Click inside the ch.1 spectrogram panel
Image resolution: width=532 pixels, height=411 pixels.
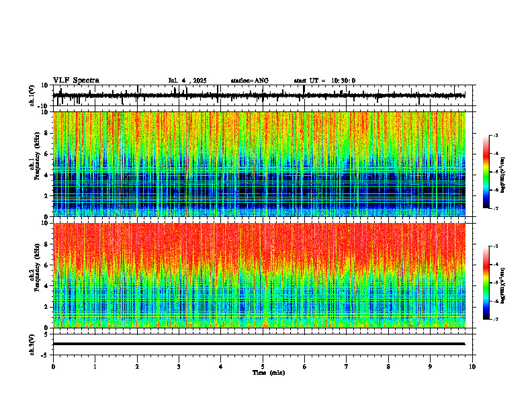click(259, 164)
